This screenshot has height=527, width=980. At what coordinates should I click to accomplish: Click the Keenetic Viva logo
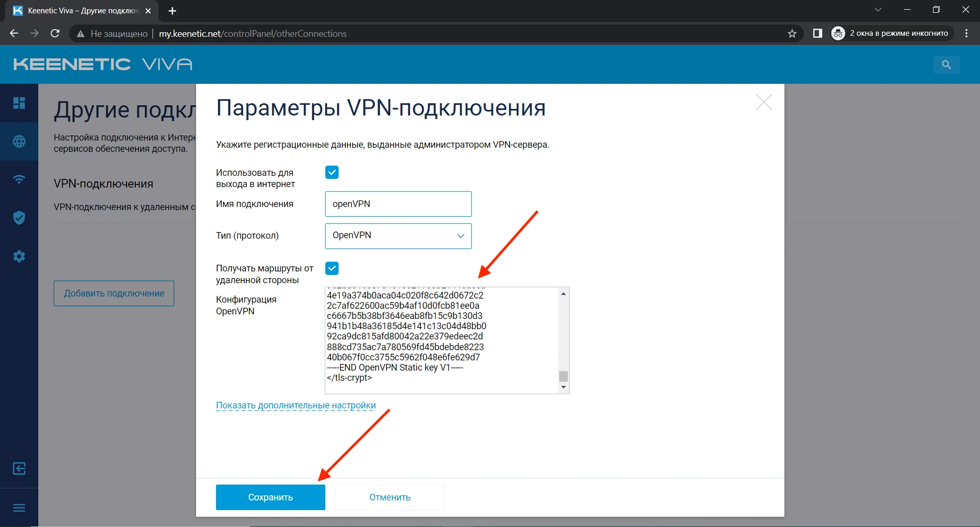[103, 64]
